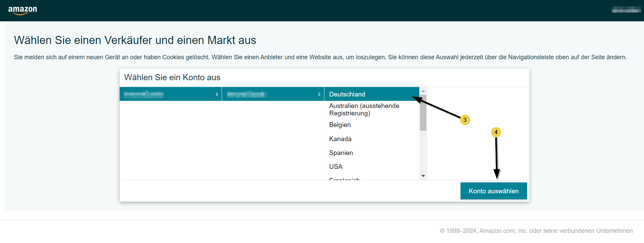Select partially visible Frankreich entry
This screenshot has width=644, height=243.
[x=344, y=178]
